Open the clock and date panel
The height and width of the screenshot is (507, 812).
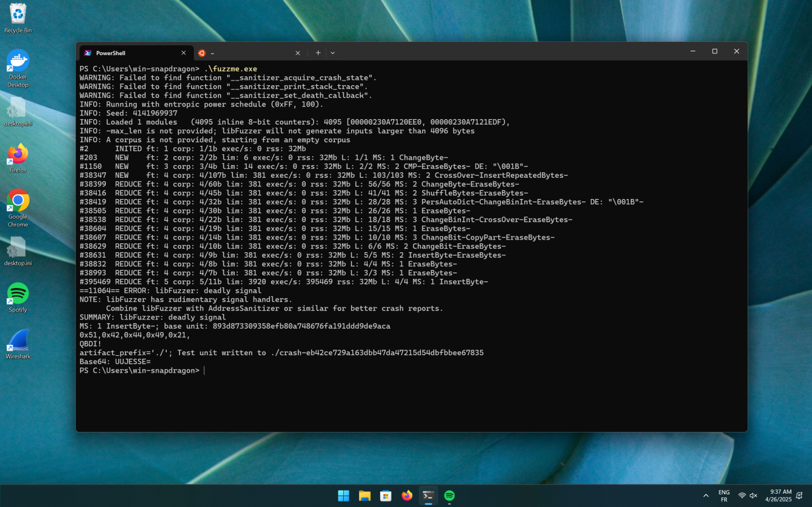pyautogui.click(x=781, y=496)
